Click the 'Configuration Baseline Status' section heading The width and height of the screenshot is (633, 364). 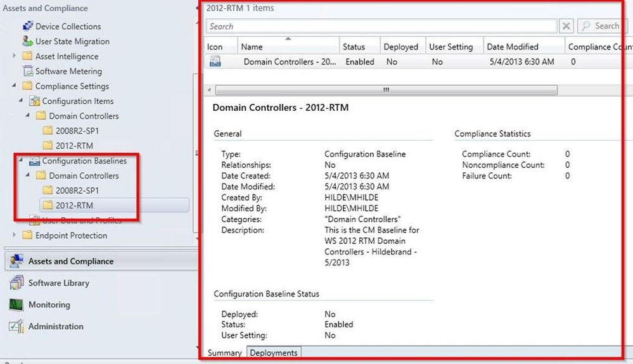(266, 294)
